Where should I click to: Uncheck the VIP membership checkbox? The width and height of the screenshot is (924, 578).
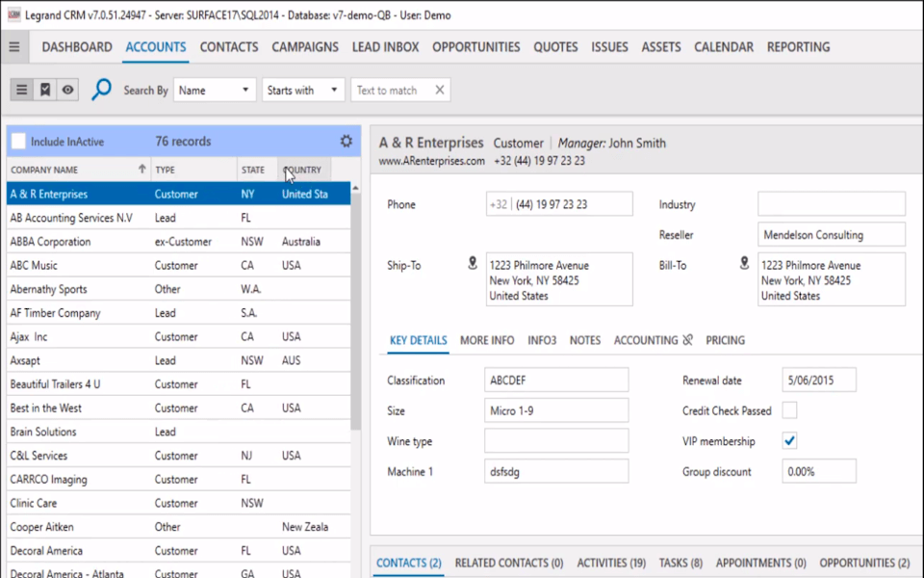[789, 440]
